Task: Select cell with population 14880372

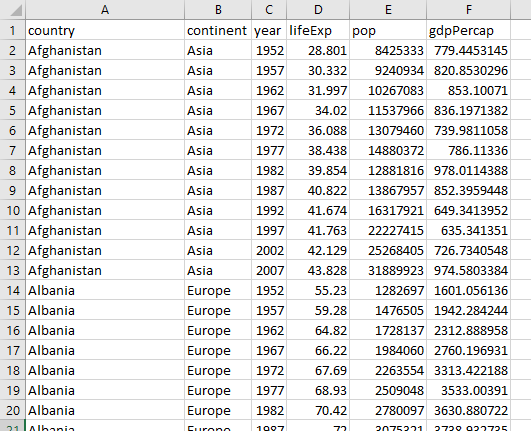Action: pyautogui.click(x=388, y=150)
